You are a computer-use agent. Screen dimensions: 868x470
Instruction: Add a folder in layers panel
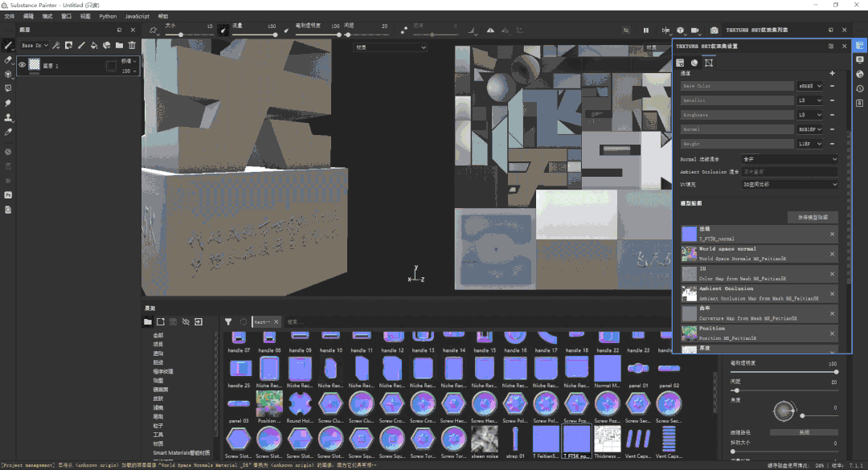click(119, 46)
